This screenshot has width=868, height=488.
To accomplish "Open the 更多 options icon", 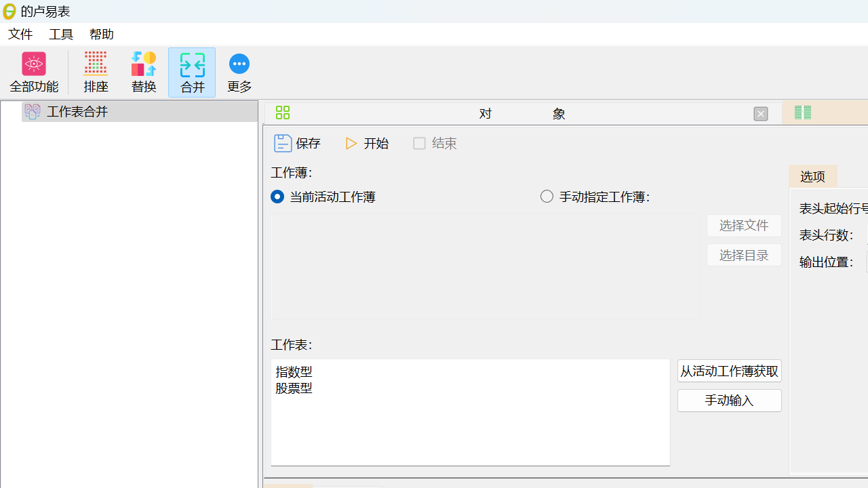I will [239, 71].
